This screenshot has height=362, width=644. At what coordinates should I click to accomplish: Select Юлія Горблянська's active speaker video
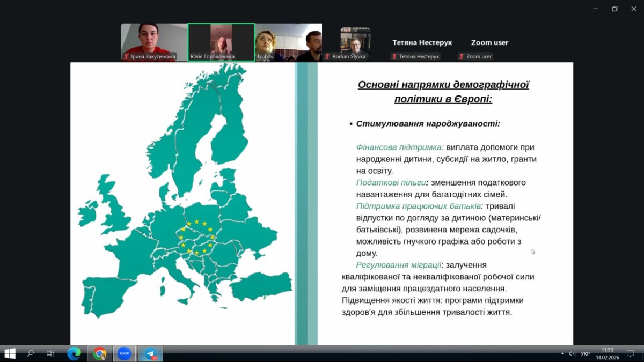click(x=221, y=42)
